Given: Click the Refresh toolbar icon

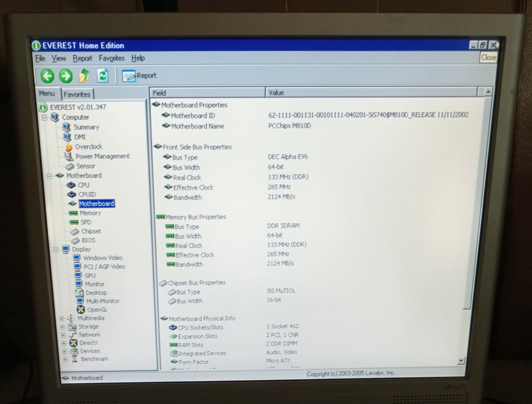Looking at the screenshot, I should 102,76.
